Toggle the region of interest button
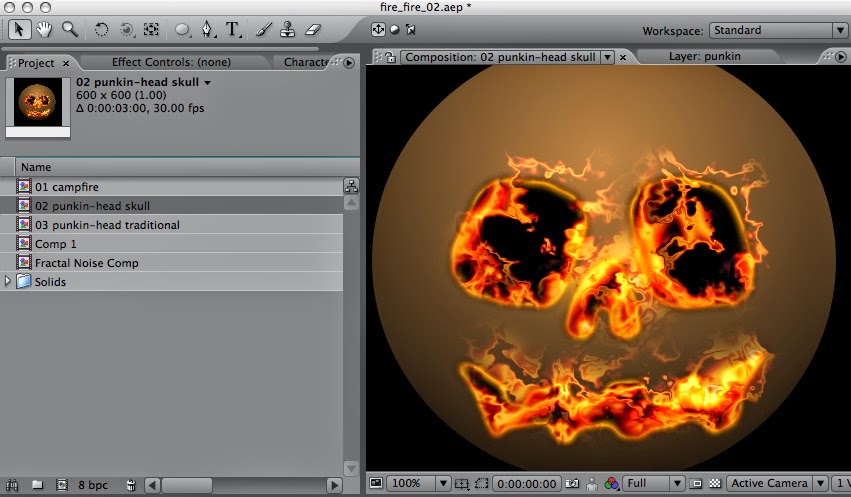 pos(481,484)
